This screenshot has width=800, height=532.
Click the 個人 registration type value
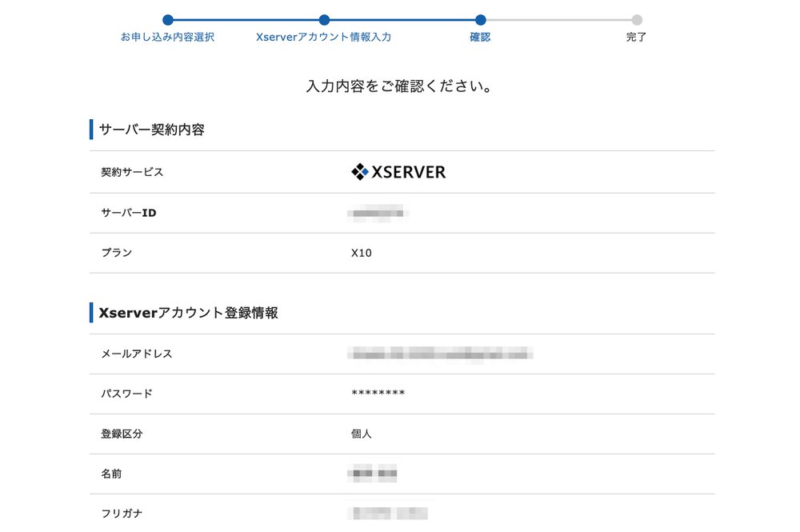click(x=362, y=434)
